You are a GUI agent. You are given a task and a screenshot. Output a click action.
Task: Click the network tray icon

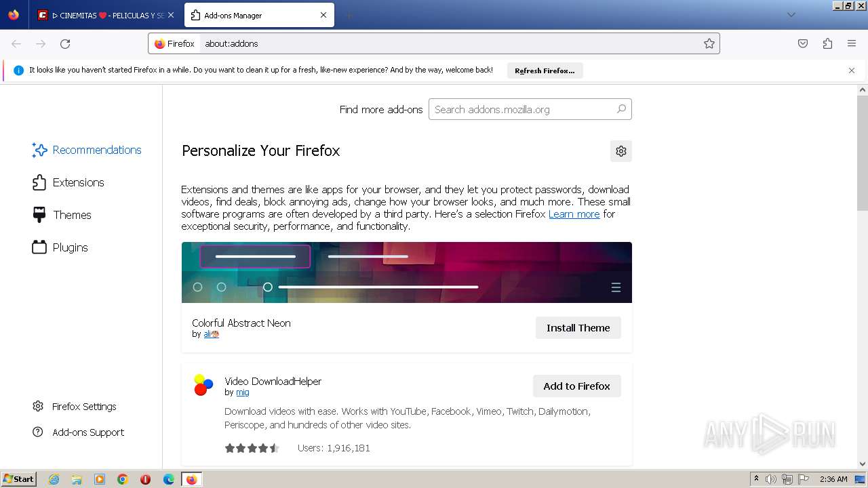point(787,479)
